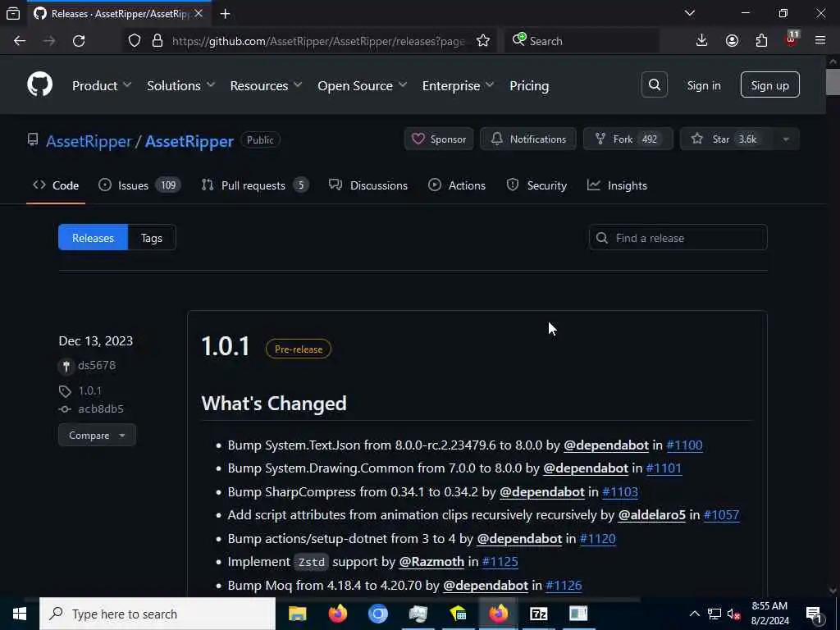This screenshot has height=630, width=840.
Task: Click the page vertical scrollbar thumb
Action: 833,81
